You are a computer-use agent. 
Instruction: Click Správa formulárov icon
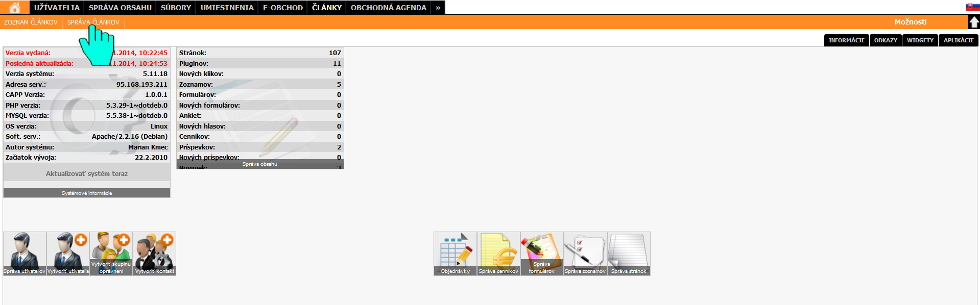pos(542,253)
